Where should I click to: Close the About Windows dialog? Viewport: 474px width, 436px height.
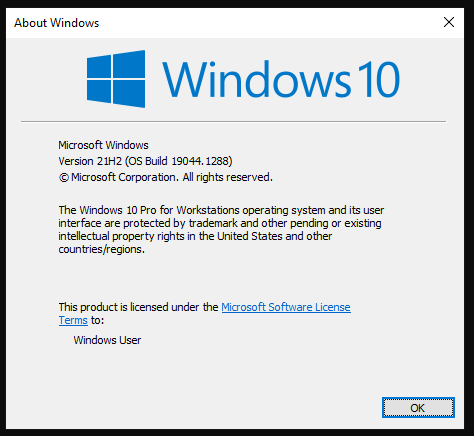coord(449,22)
